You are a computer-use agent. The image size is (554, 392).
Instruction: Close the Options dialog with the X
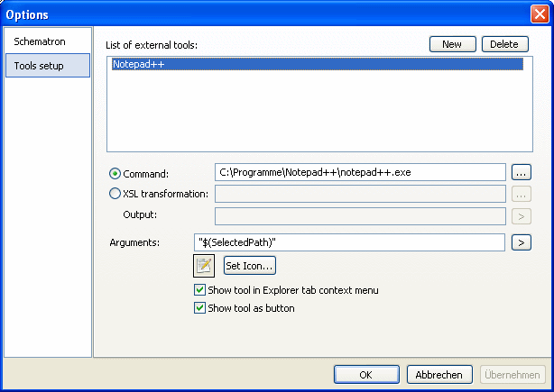[x=540, y=14]
